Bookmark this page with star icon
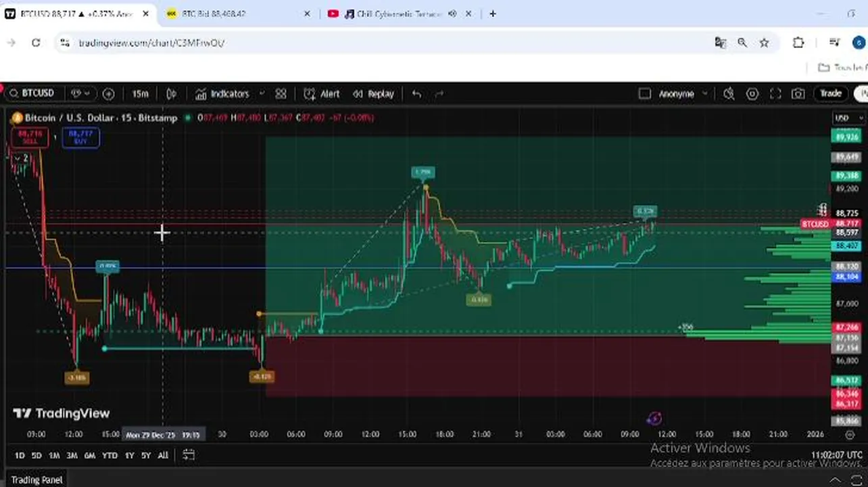Image resolution: width=868 pixels, height=487 pixels. pyautogui.click(x=764, y=43)
